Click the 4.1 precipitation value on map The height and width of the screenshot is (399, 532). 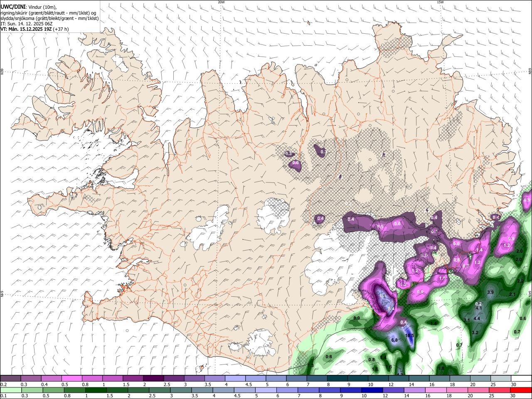pos(478,308)
